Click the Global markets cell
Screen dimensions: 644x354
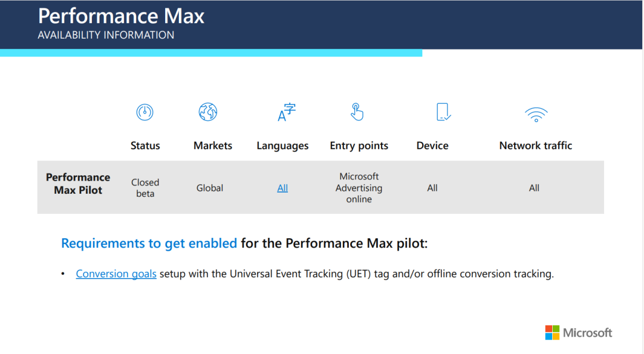tap(210, 188)
